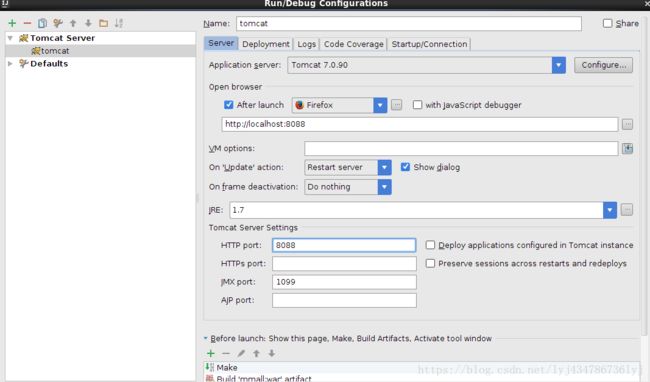Click the VM options input field

(x=461, y=148)
